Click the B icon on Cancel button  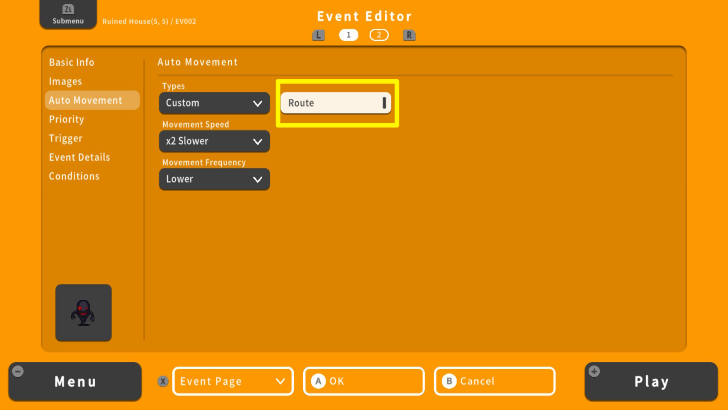(x=449, y=382)
